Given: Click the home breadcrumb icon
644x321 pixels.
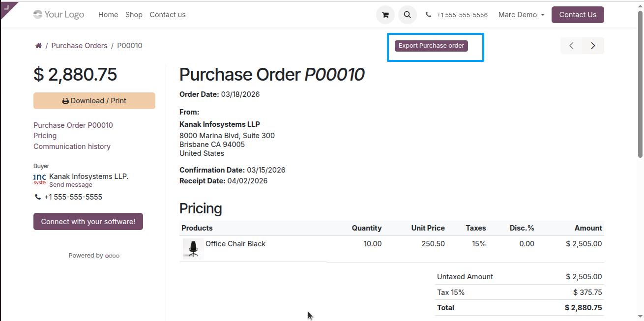Looking at the screenshot, I should 38,46.
